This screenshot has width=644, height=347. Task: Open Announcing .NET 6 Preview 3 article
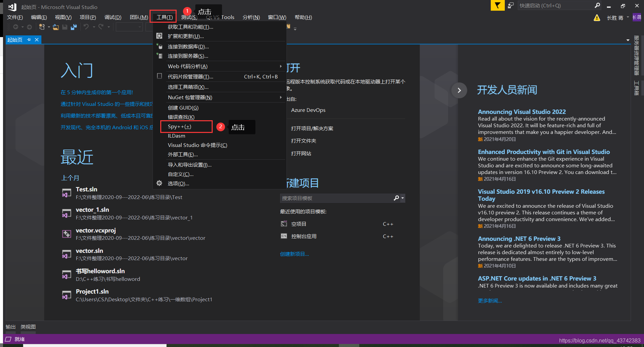click(519, 238)
